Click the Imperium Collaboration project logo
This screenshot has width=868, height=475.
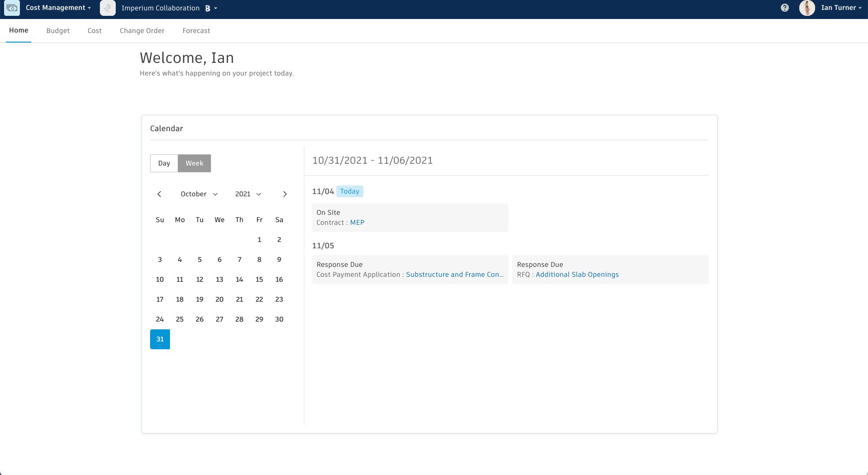point(108,8)
